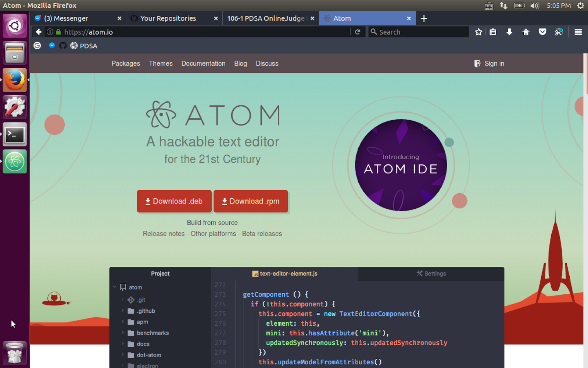Expand the apm folder

(x=122, y=322)
